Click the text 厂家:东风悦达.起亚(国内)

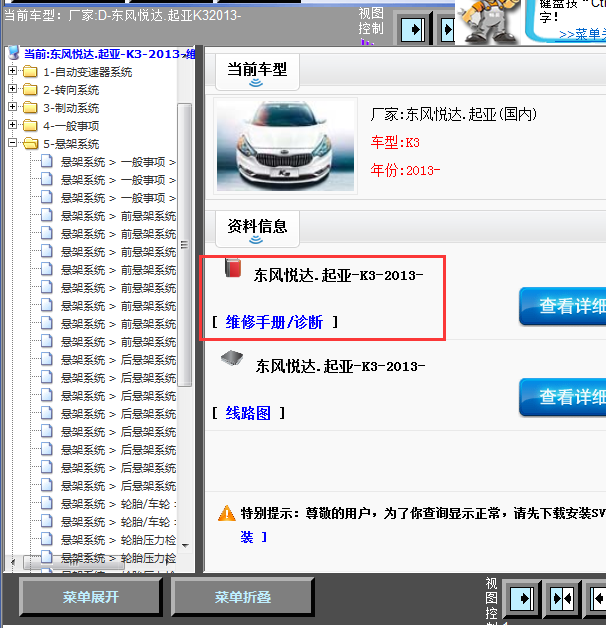pyautogui.click(x=453, y=115)
